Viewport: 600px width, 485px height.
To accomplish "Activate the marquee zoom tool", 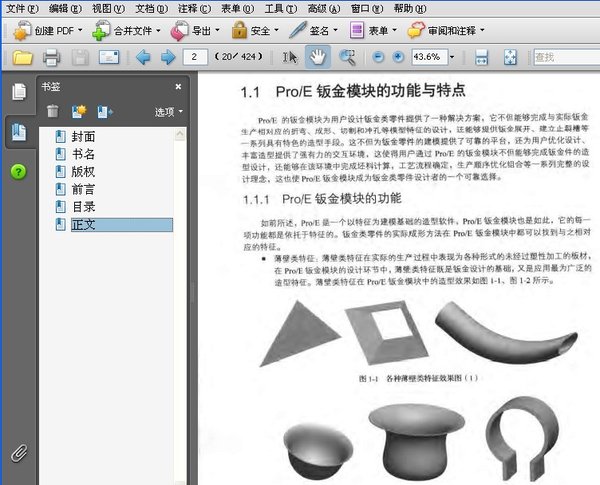I will pos(347,57).
